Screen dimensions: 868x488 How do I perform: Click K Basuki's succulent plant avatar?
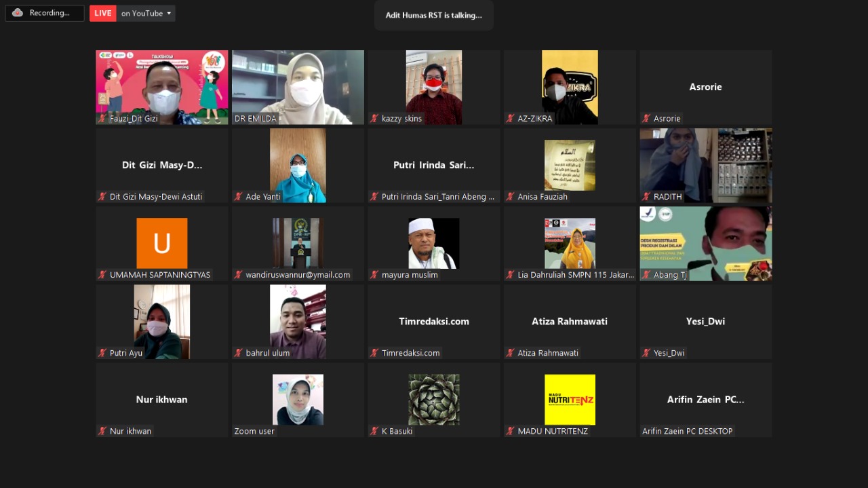(x=434, y=399)
